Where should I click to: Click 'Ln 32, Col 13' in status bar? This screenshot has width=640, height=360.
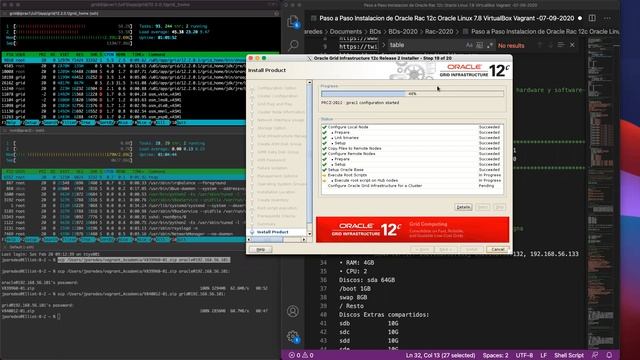pos(440,356)
